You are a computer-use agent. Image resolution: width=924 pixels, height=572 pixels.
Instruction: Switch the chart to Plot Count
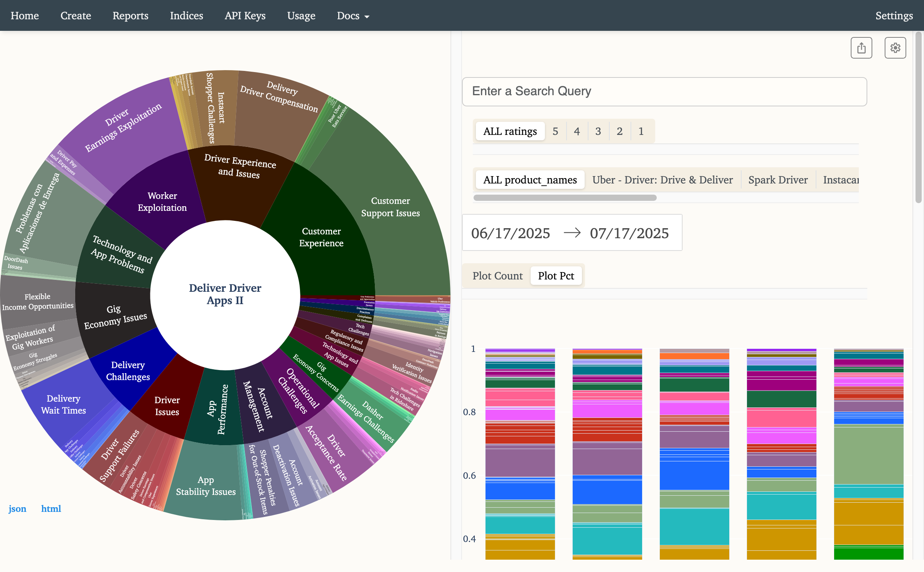tap(498, 276)
